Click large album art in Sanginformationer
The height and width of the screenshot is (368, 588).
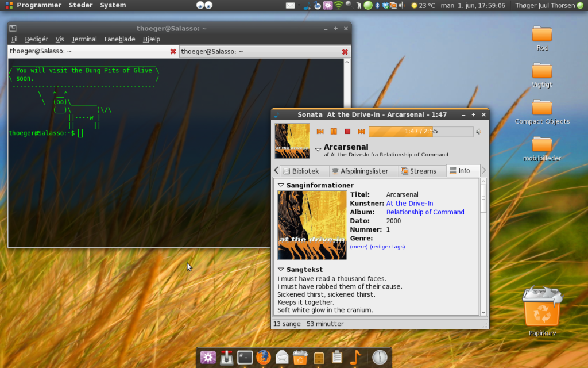[x=312, y=225]
